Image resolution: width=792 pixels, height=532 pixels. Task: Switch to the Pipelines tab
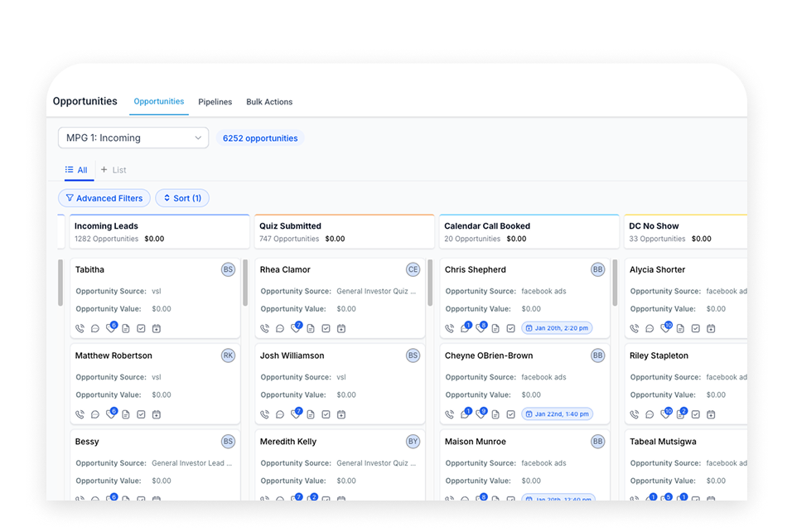point(215,102)
